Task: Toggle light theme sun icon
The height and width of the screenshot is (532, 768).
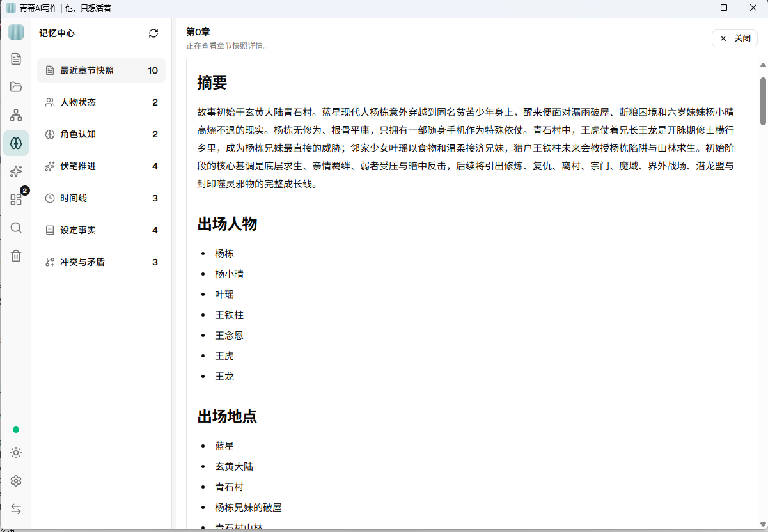Action: [x=16, y=453]
